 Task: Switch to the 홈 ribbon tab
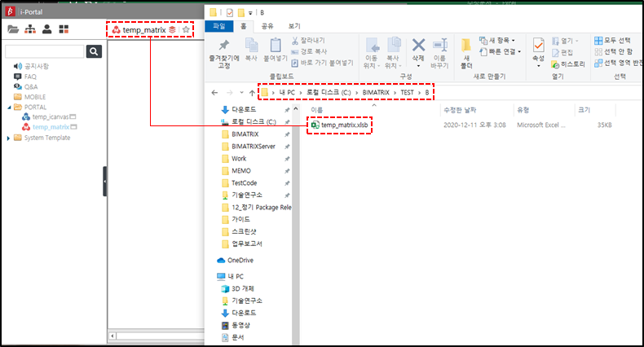244,26
